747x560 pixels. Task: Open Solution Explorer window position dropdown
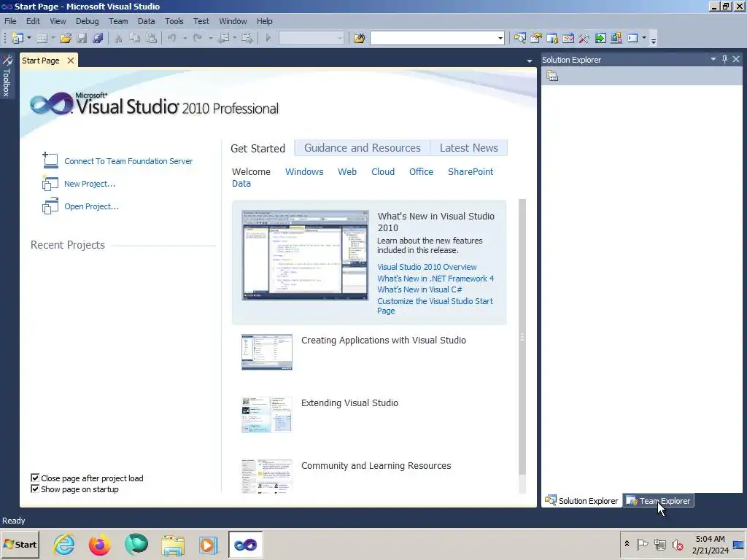coord(713,59)
